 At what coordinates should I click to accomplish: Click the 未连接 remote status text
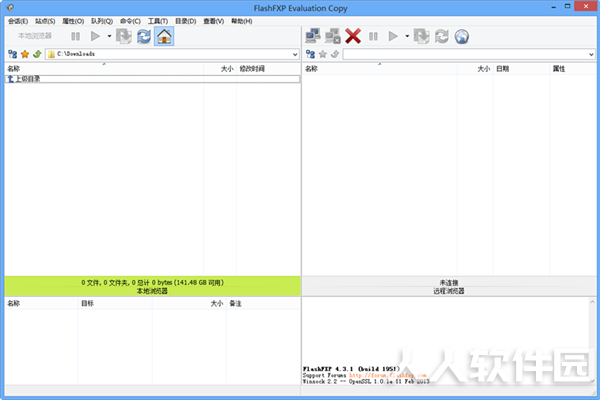(448, 283)
